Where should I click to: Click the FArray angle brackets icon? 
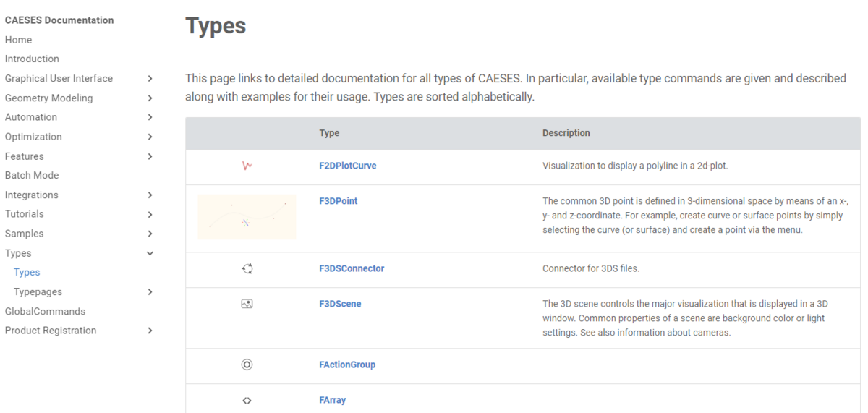point(247,400)
